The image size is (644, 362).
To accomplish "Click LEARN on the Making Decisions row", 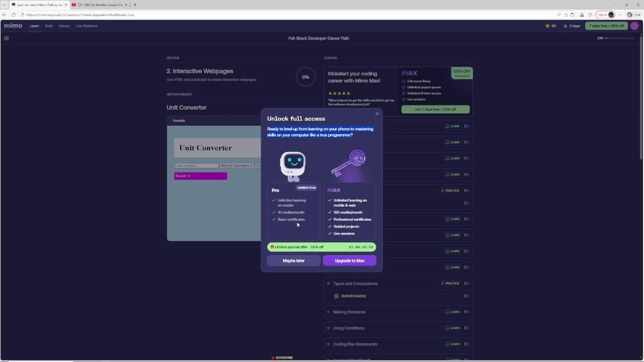I will [453, 312].
